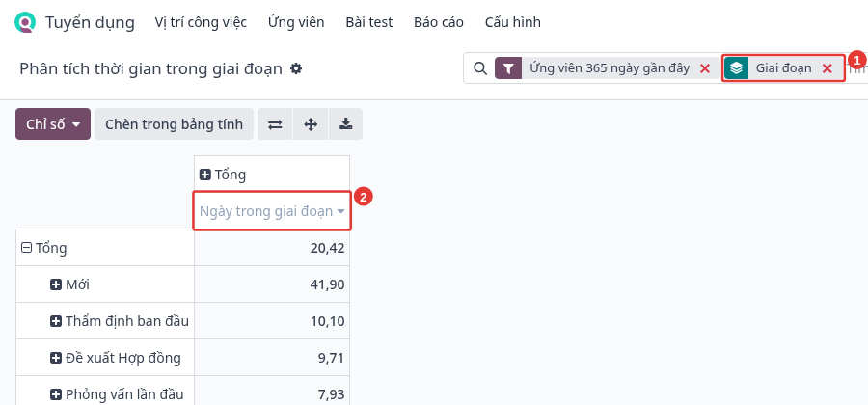This screenshot has width=868, height=405.
Task: Remove the Giai đoạn grouping facet
Action: pyautogui.click(x=827, y=68)
